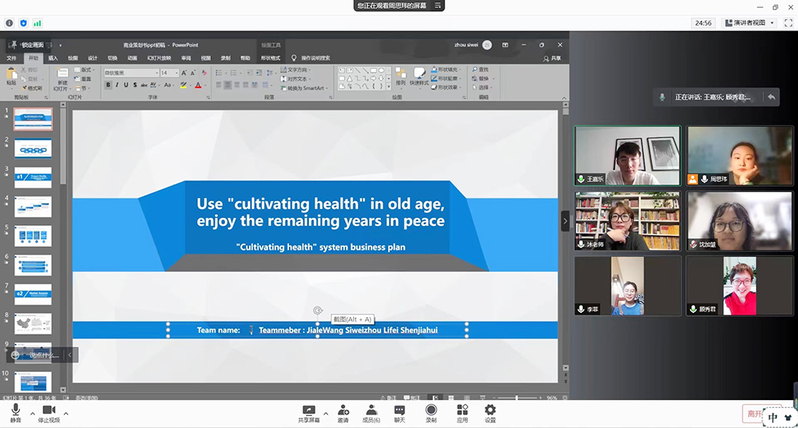Click the Record (录制) icon

coord(431,411)
